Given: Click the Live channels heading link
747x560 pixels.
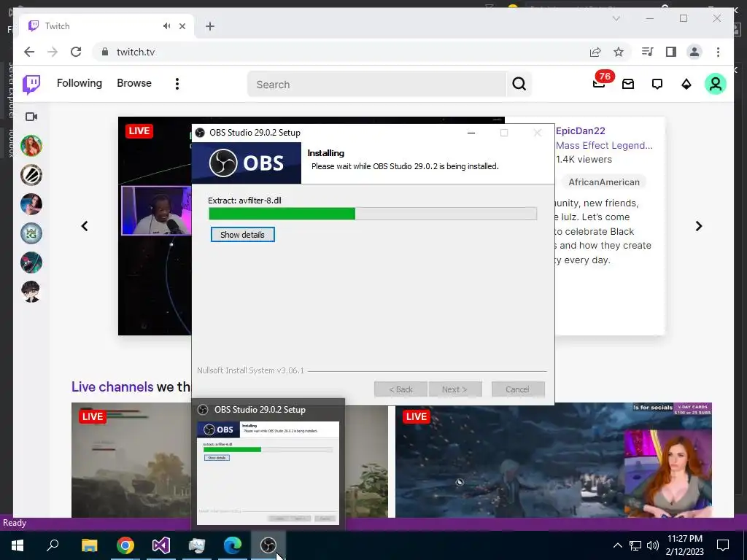Looking at the screenshot, I should (x=112, y=386).
